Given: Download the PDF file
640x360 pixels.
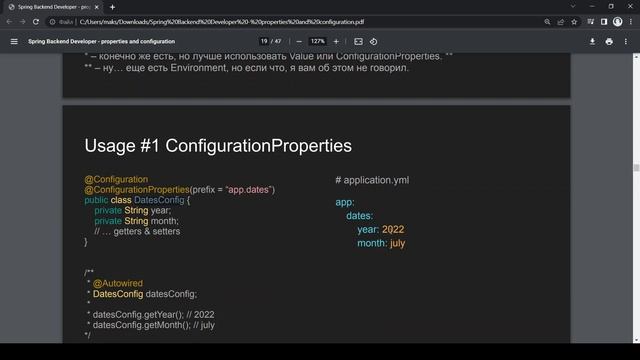Looking at the screenshot, I should [592, 42].
